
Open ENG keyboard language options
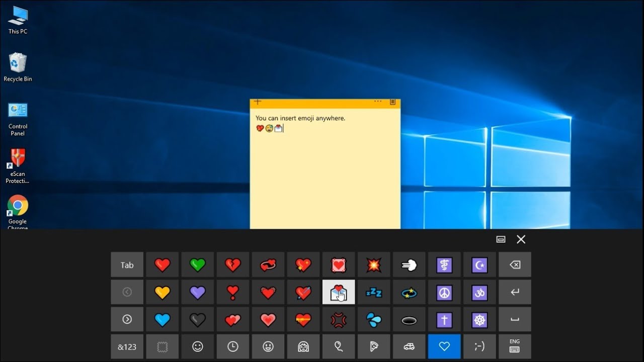(514, 346)
